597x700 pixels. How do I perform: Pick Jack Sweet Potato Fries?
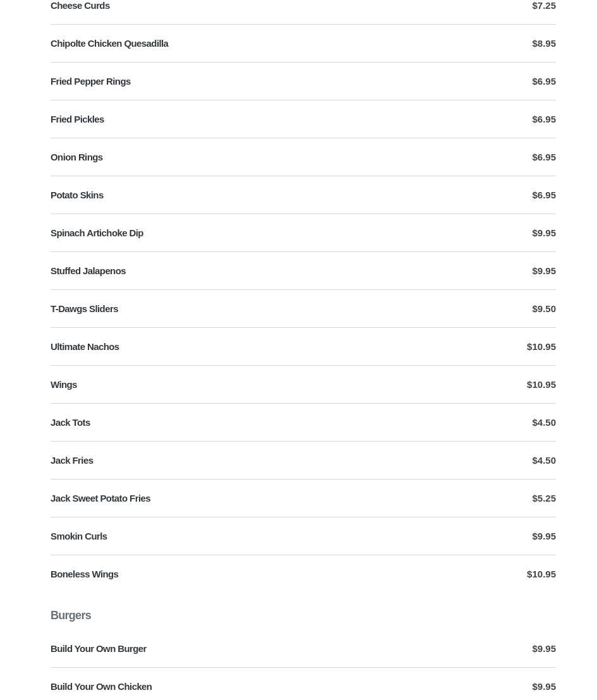click(100, 498)
